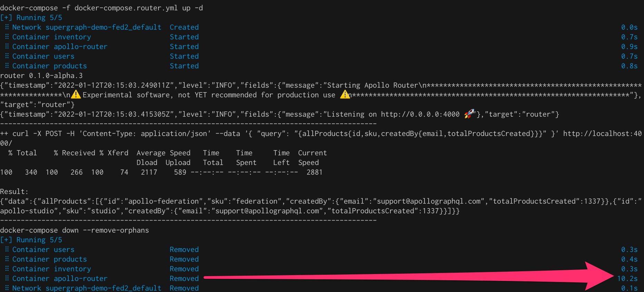
Task: Click the 2117 download speed value
Action: [149, 172]
